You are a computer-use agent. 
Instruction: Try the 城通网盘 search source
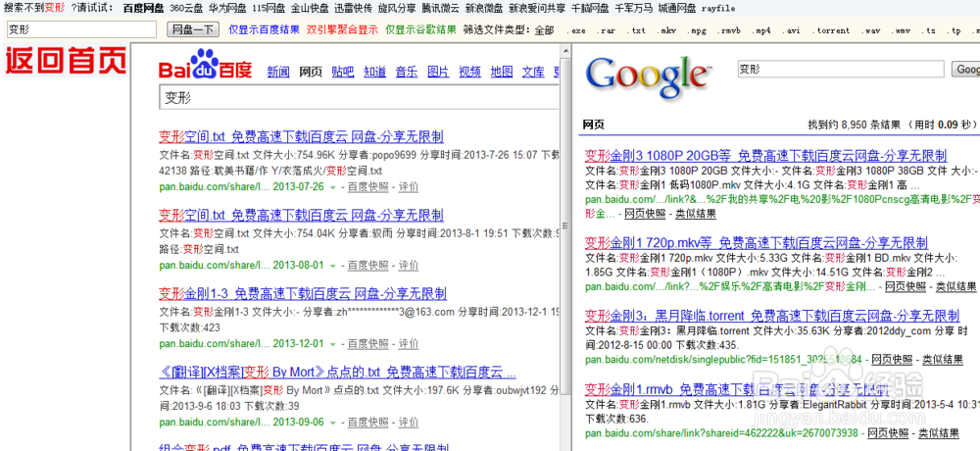pos(677,8)
